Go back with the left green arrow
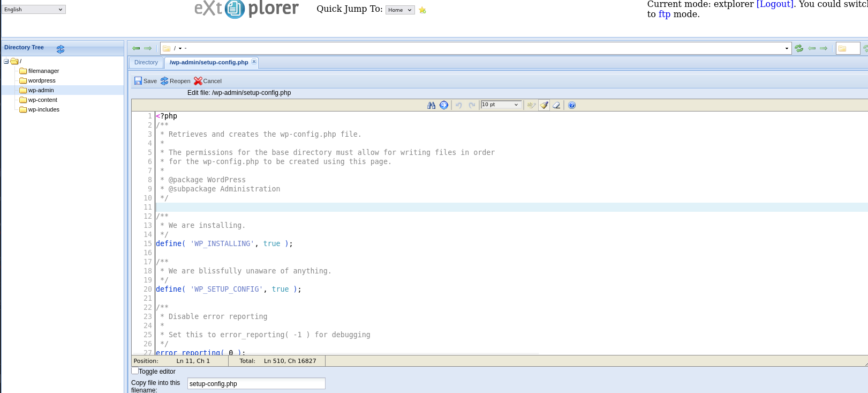Screen dimensions: 868x393 coord(136,48)
